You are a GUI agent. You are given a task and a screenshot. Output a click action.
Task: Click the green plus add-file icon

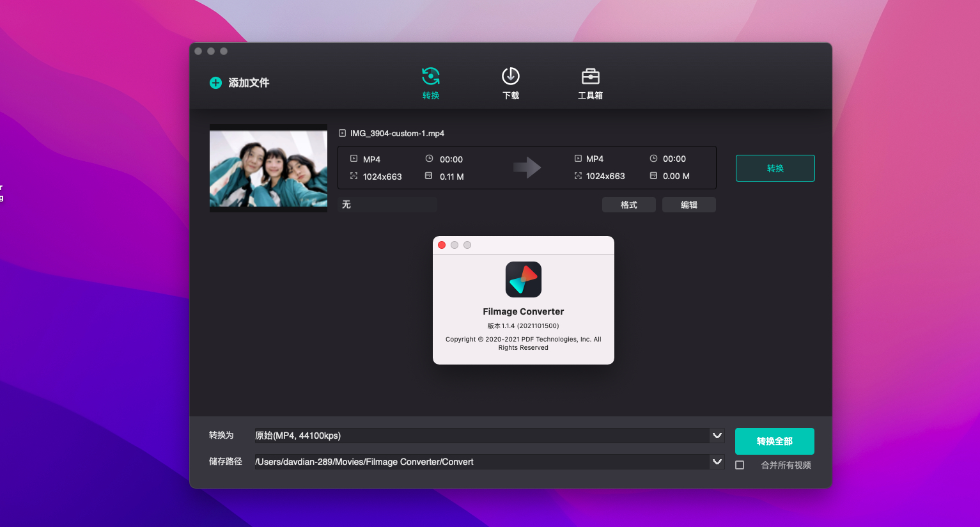pos(215,83)
